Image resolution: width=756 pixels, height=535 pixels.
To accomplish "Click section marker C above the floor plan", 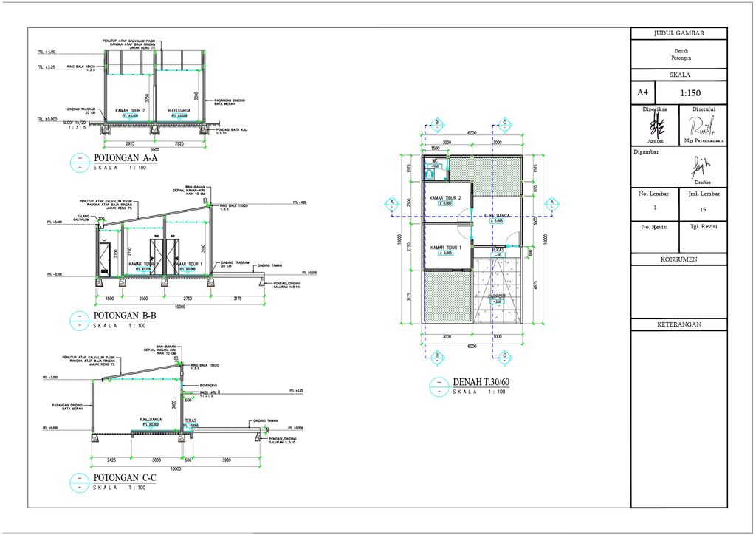I will (x=504, y=123).
